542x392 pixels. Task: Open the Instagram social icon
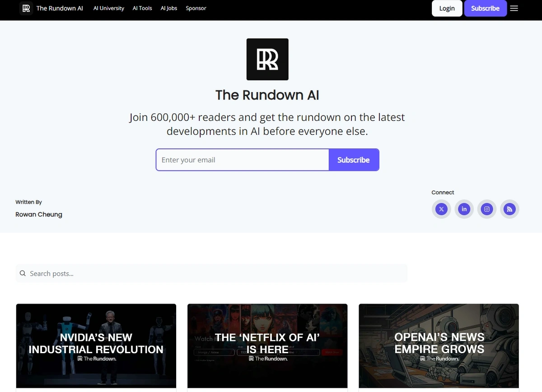pyautogui.click(x=487, y=209)
